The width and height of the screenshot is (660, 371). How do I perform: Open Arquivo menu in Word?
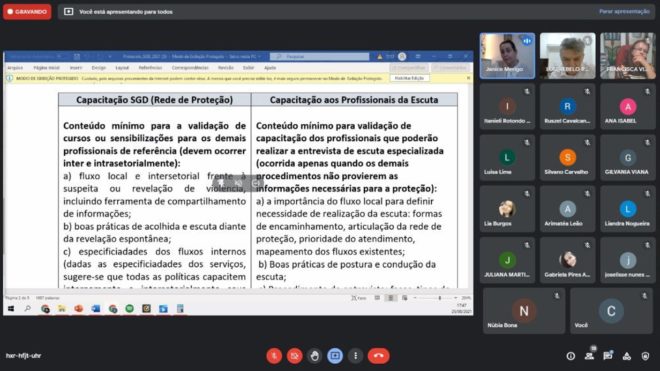[15, 67]
